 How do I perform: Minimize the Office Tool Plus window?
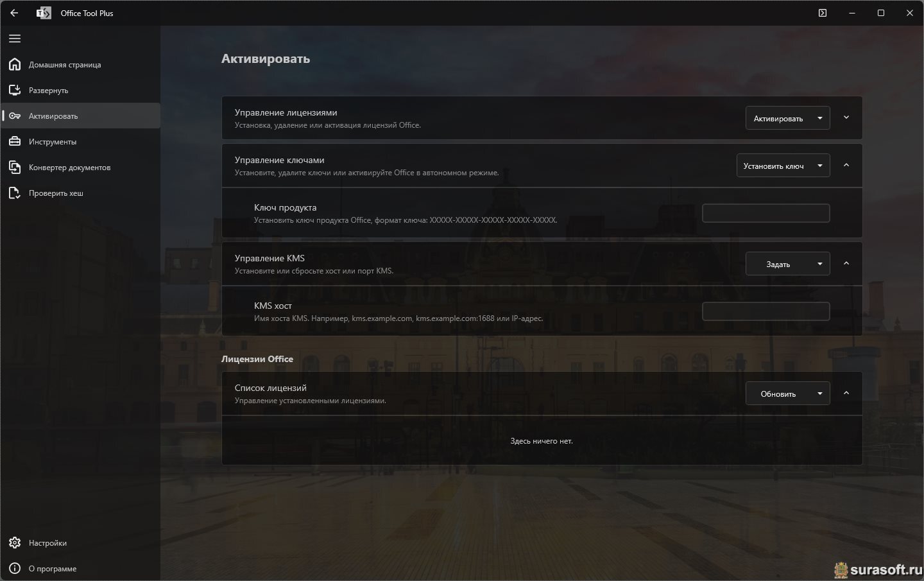click(x=852, y=13)
